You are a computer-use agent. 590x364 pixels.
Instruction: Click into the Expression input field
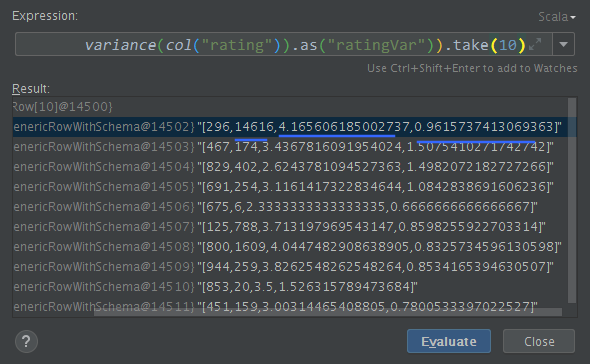pos(283,44)
